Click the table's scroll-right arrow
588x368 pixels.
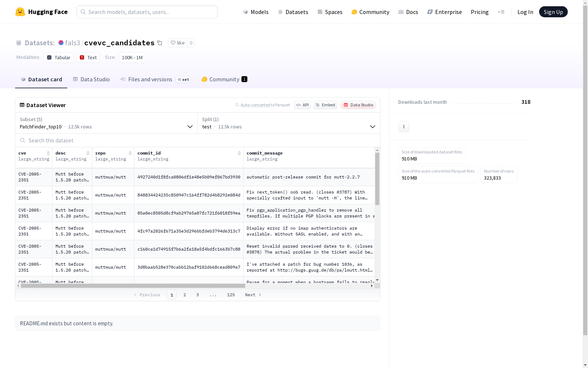372,286
